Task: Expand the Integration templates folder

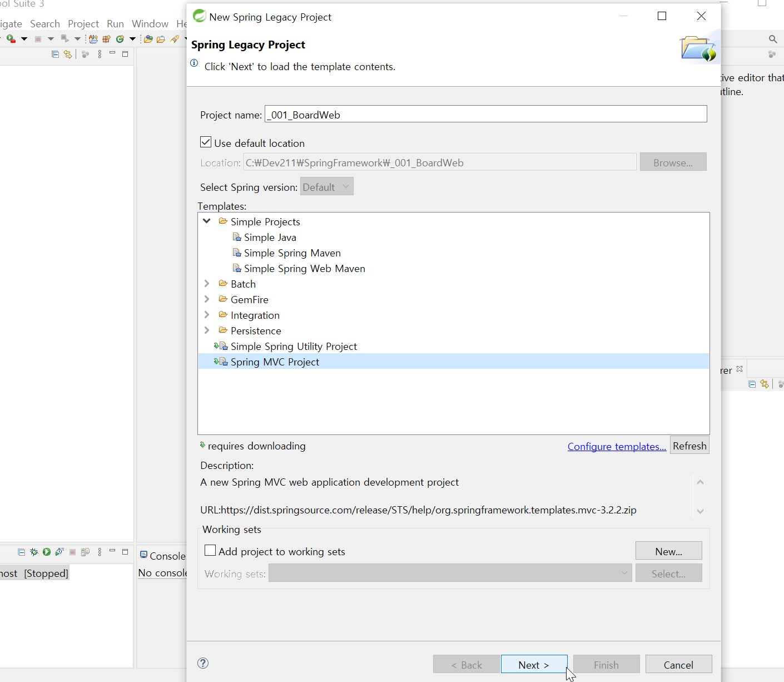Action: (207, 314)
